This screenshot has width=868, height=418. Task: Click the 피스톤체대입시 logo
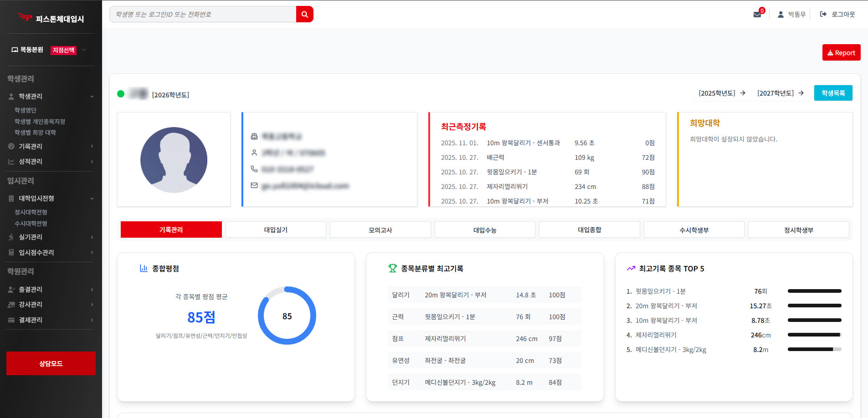tap(51, 18)
